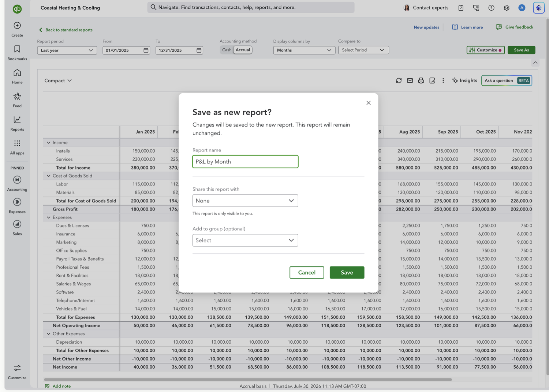Go to Home in the sidebar
The width and height of the screenshot is (549, 392).
coord(17,76)
